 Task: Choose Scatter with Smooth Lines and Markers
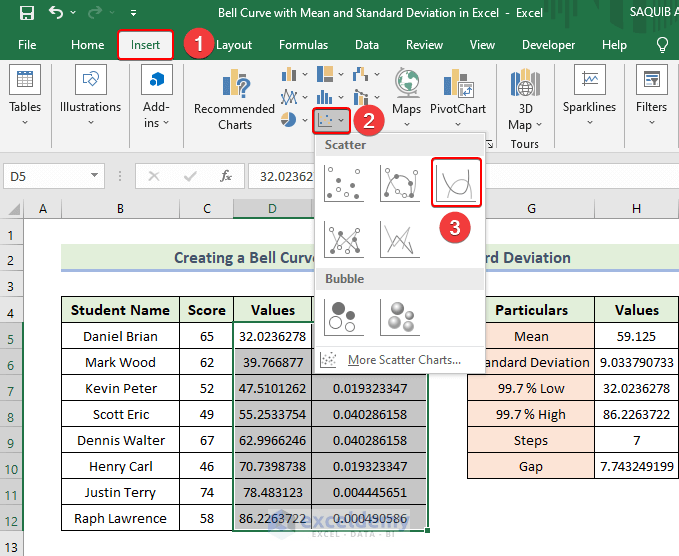pos(400,183)
